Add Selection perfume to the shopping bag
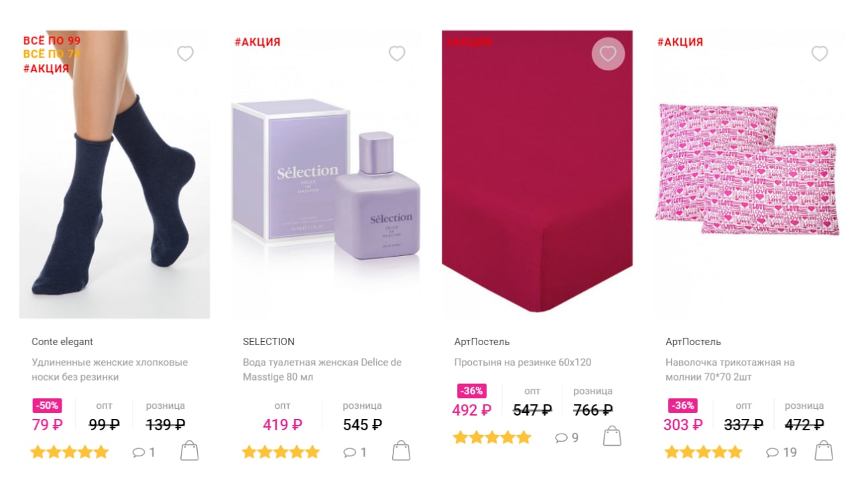858x504 pixels. click(x=401, y=450)
